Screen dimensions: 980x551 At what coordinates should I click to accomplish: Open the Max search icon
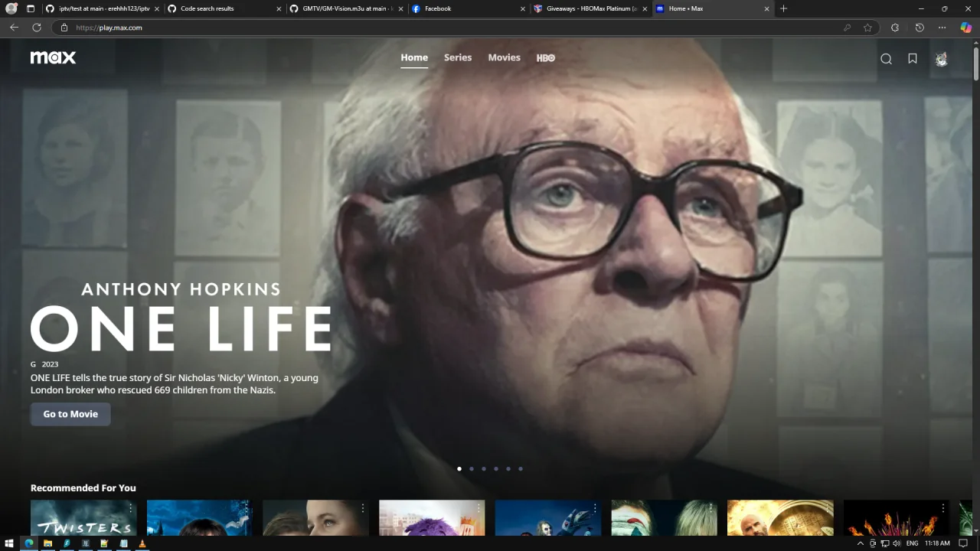[x=886, y=59]
